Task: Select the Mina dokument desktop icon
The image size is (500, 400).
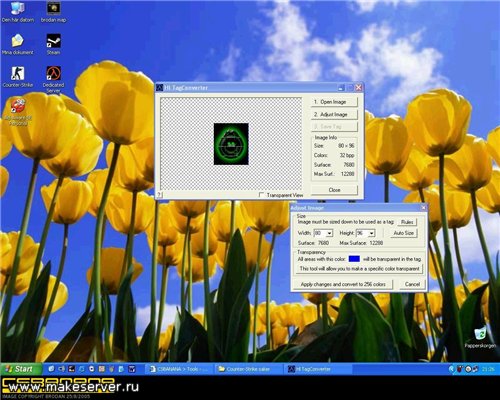Action: tap(18, 44)
